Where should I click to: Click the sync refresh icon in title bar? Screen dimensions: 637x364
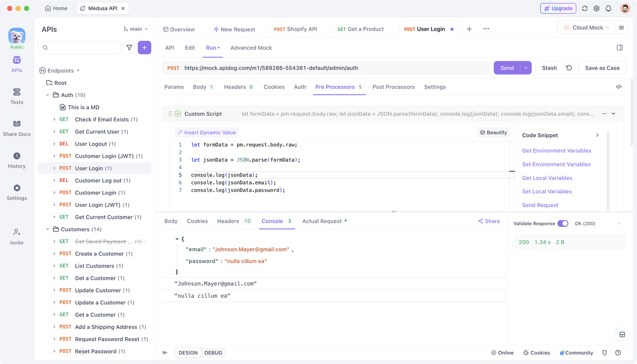pyautogui.click(x=585, y=8)
